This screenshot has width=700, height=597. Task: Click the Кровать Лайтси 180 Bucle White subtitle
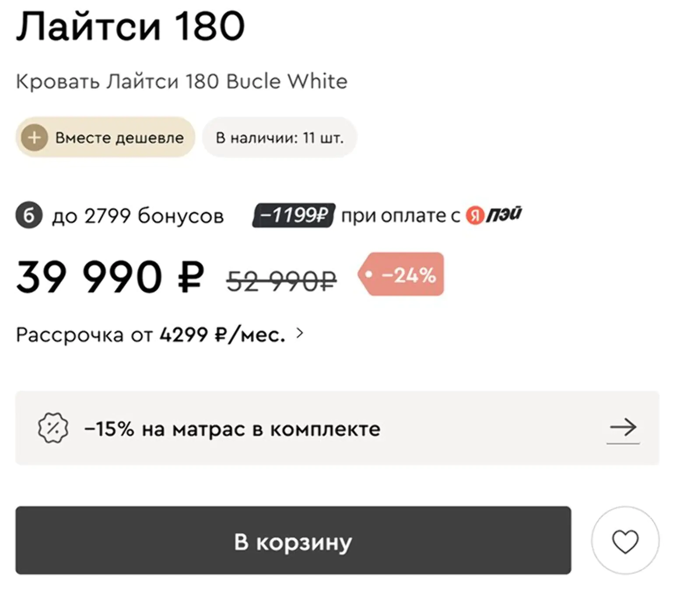coord(182,81)
